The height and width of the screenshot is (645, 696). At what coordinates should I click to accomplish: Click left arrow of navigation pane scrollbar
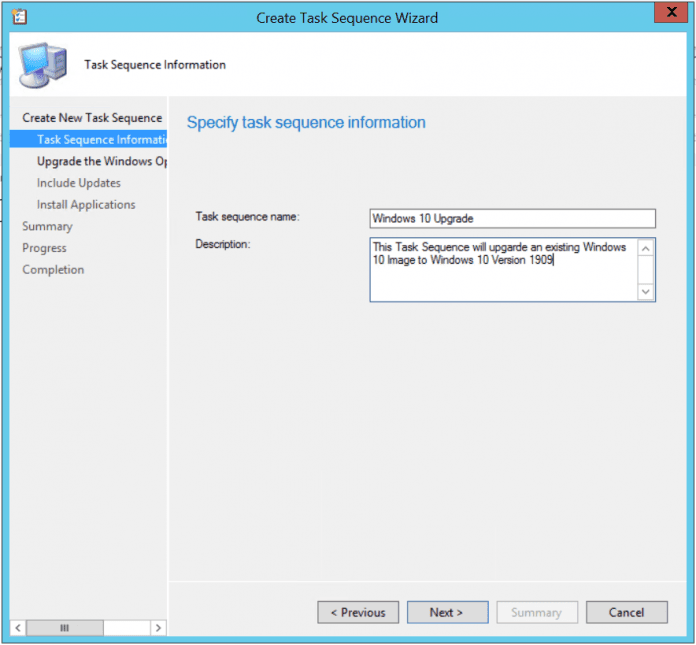click(18, 628)
